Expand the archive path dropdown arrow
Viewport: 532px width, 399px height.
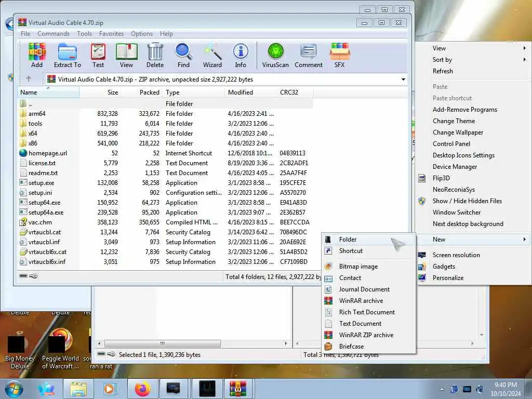[x=403, y=79]
